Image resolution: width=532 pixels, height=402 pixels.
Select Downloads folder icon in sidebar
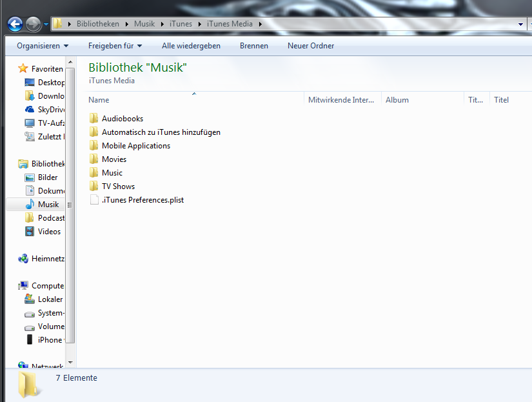click(30, 95)
